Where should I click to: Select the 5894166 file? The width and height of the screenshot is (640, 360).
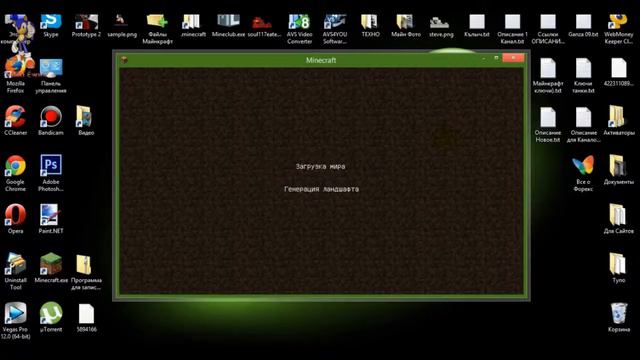coord(86,317)
